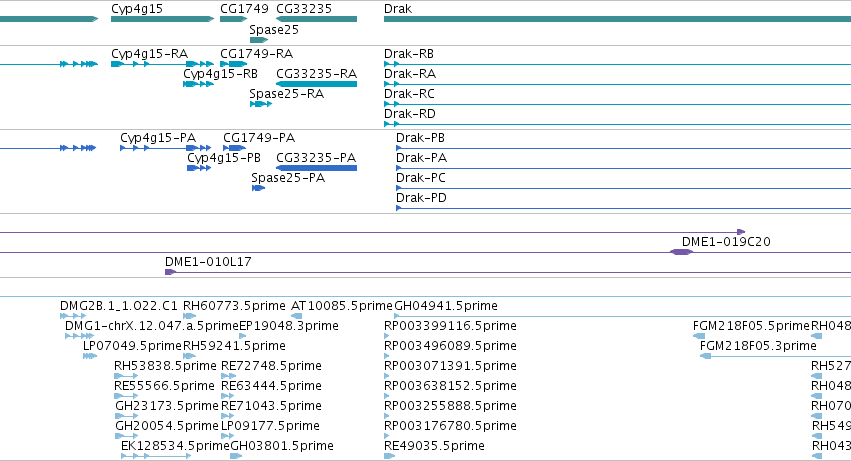Select EST LP07049.5prime
Screen dimensions: 851x461
coord(132,346)
